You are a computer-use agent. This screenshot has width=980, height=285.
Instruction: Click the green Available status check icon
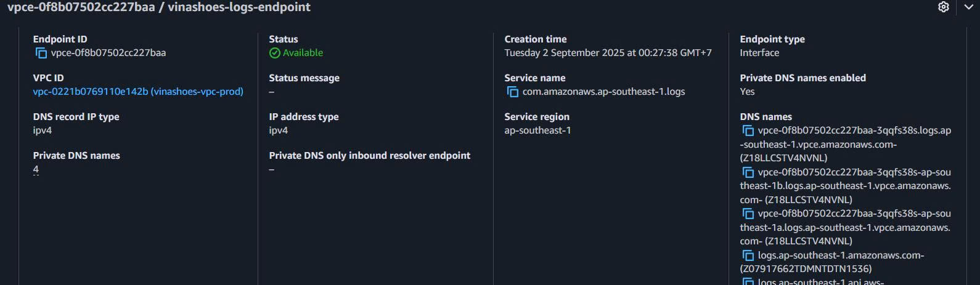coord(274,53)
